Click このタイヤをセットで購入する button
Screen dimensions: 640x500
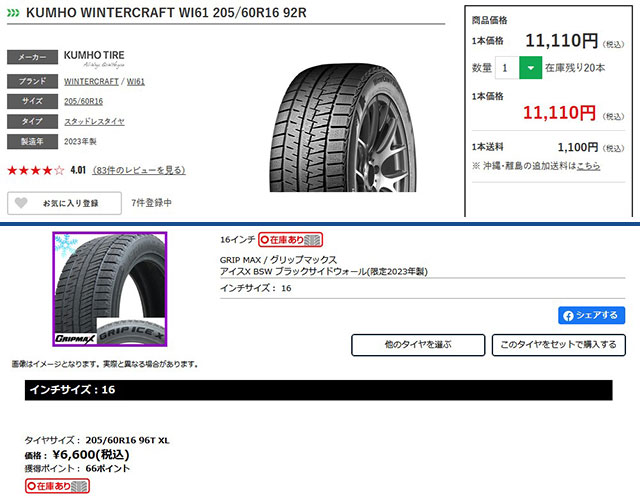[x=558, y=345]
